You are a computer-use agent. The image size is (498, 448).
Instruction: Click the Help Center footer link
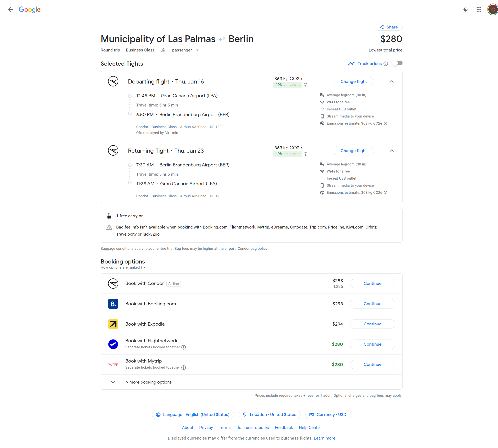310,428
